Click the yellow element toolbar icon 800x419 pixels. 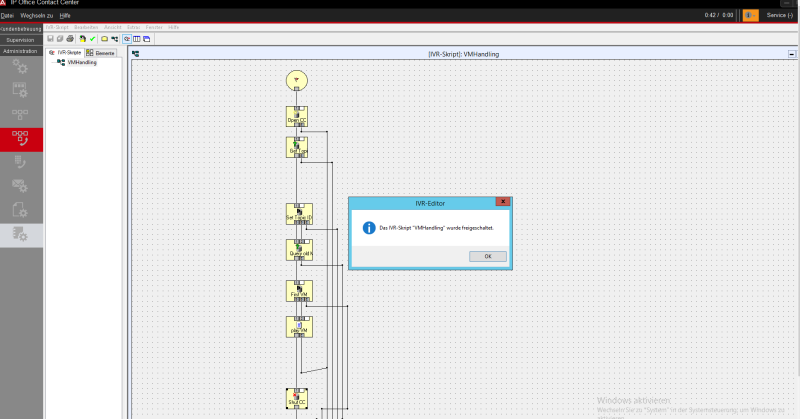105,39
